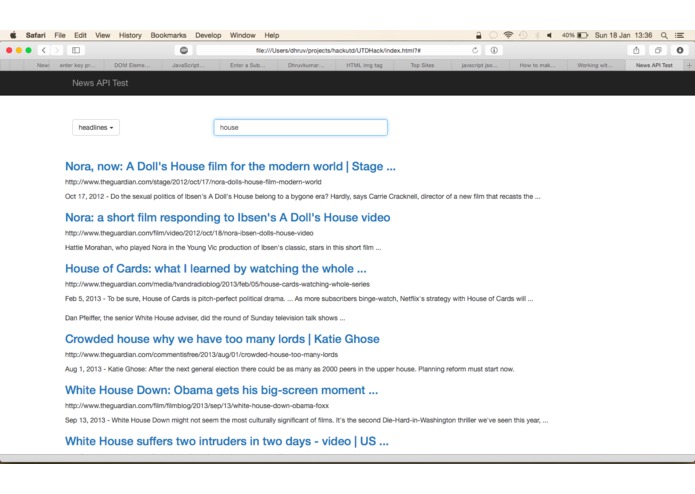Open the Window menu
This screenshot has width=695, height=494.
click(x=242, y=35)
